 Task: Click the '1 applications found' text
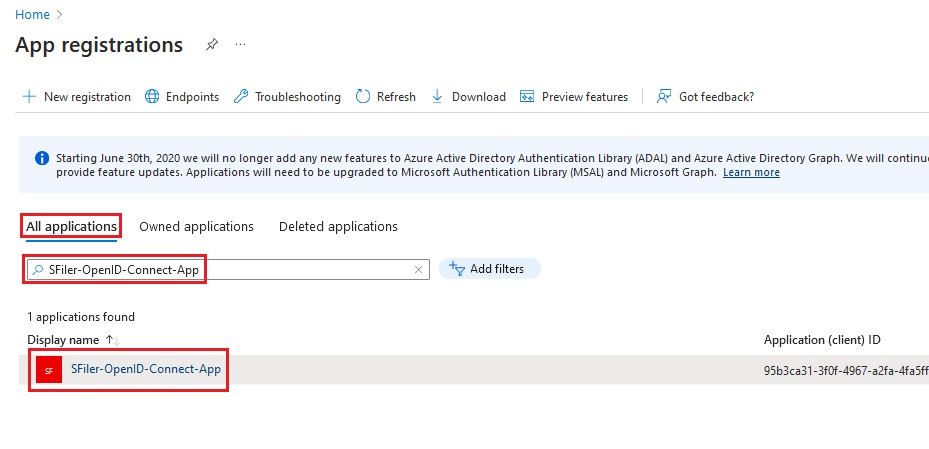[x=81, y=317]
